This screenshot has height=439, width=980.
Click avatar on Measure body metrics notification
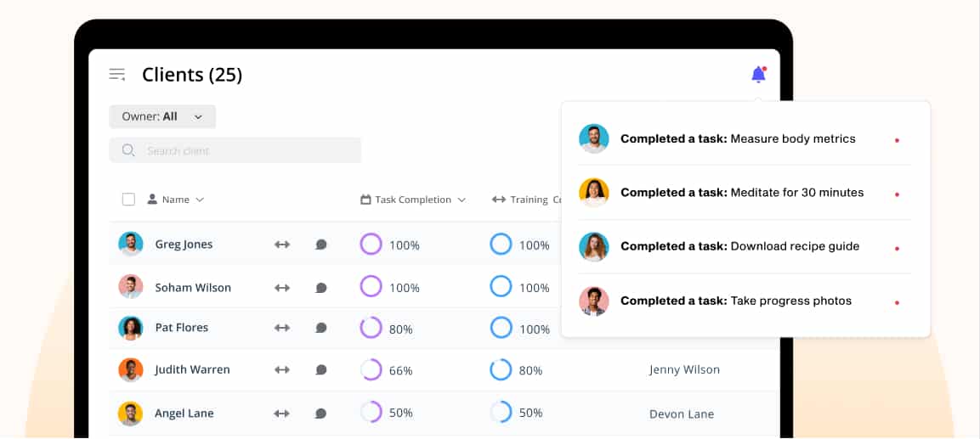click(594, 138)
